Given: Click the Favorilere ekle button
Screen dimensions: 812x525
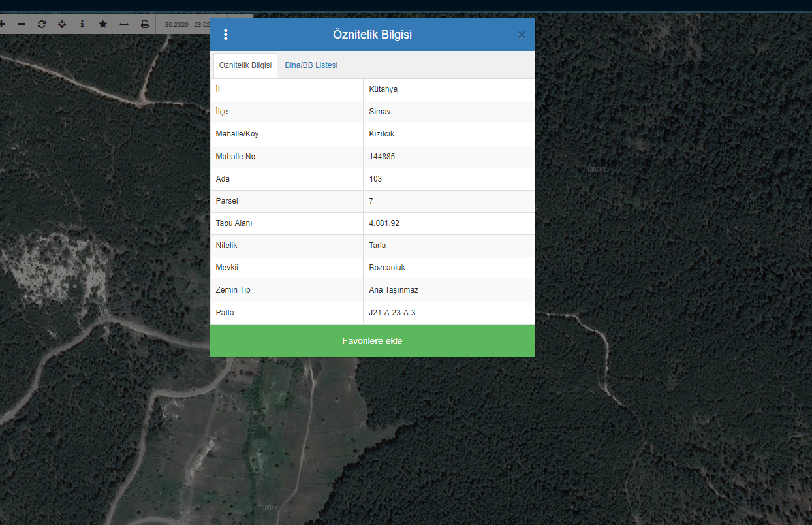Looking at the screenshot, I should coord(372,341).
